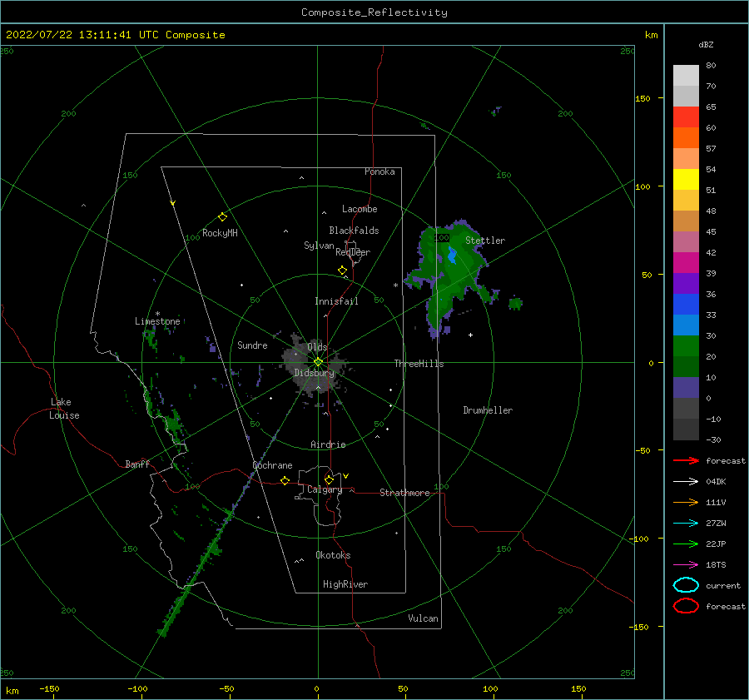Click the Strathmore label
The width and height of the screenshot is (749, 700).
(404, 493)
